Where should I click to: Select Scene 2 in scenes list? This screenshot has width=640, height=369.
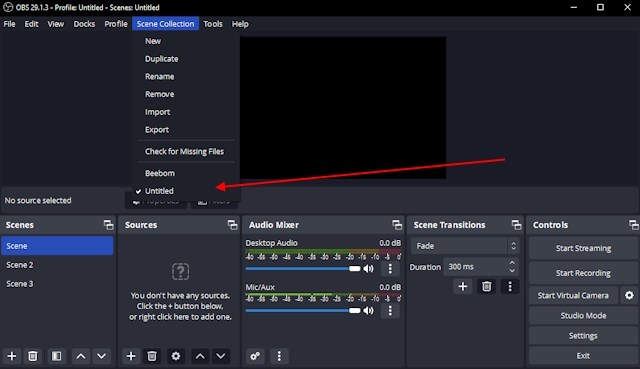(x=57, y=265)
